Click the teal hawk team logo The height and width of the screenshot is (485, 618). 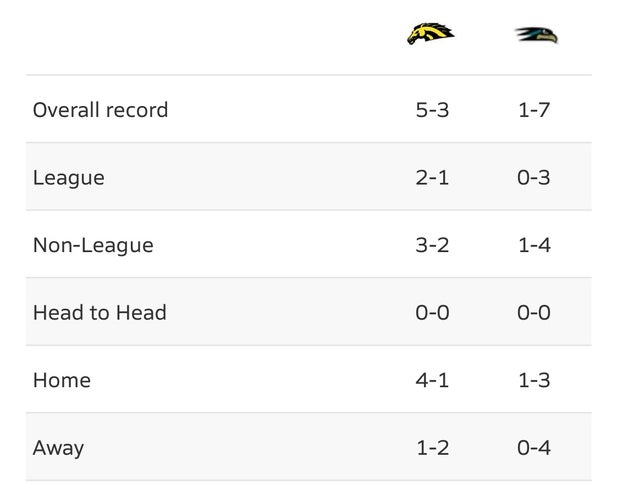(x=536, y=35)
